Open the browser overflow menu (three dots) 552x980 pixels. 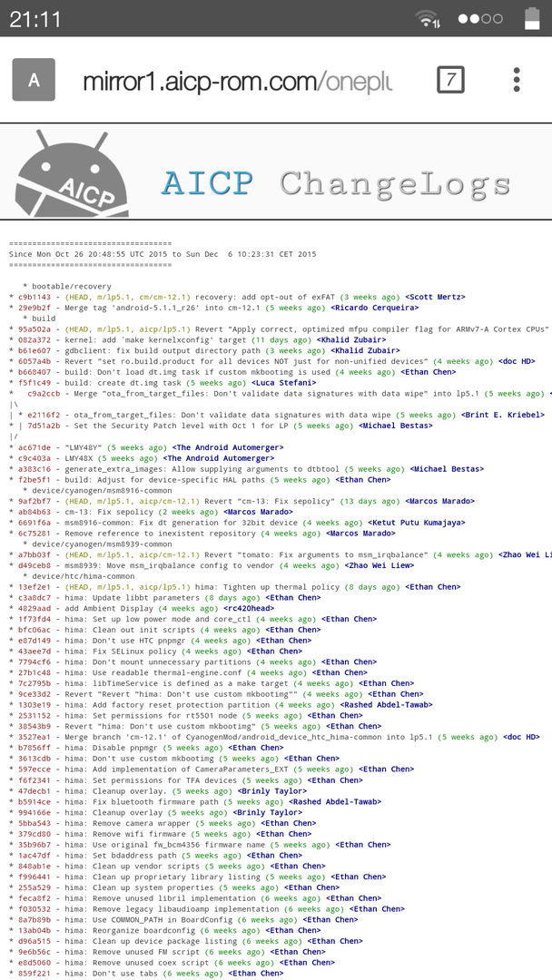tap(517, 80)
